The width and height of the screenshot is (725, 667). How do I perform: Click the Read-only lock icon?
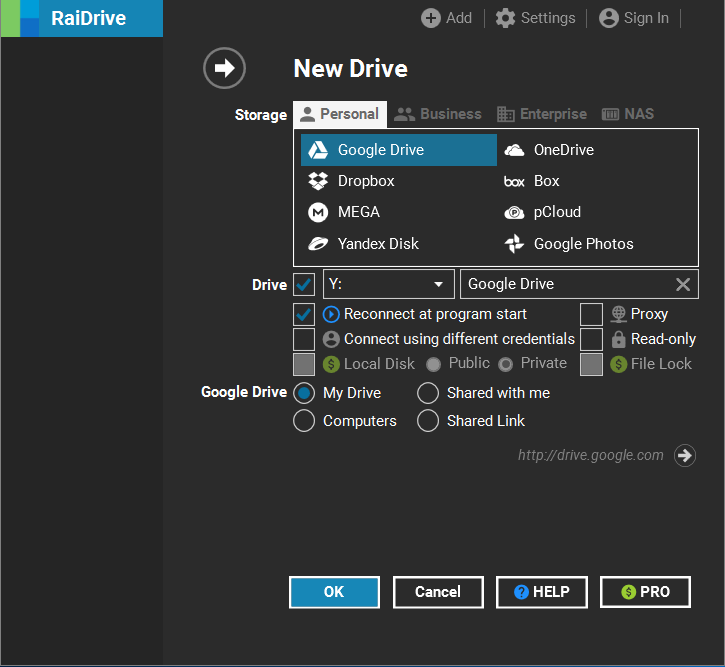click(x=618, y=339)
